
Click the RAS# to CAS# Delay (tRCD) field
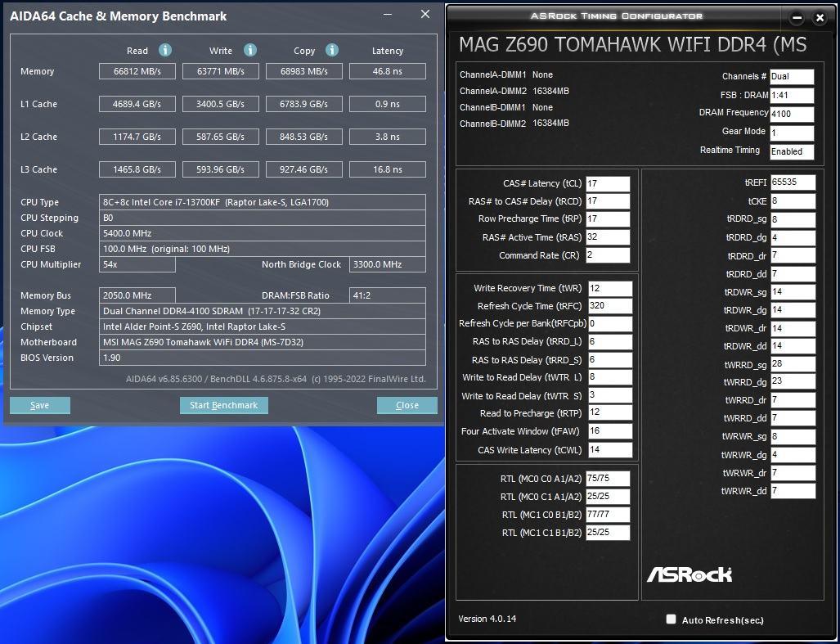click(x=608, y=201)
